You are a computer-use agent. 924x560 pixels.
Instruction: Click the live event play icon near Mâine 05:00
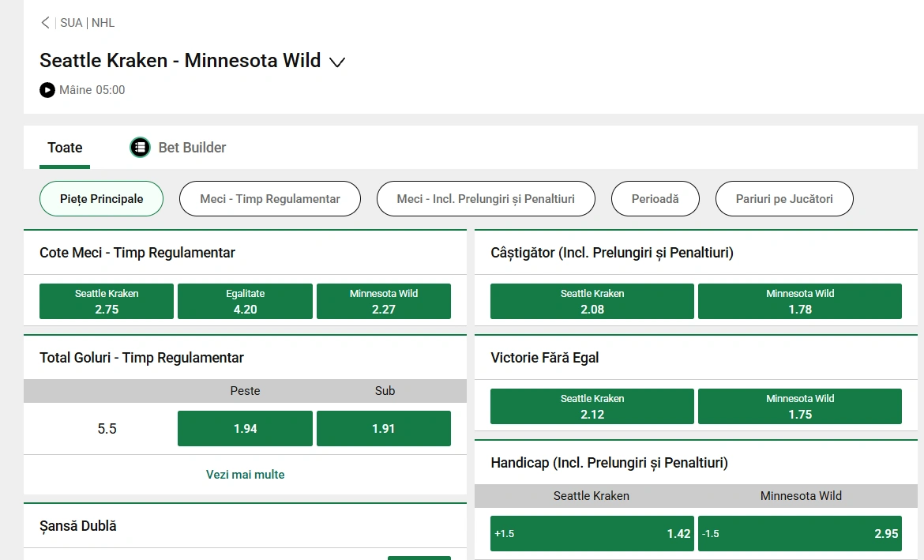tap(47, 89)
